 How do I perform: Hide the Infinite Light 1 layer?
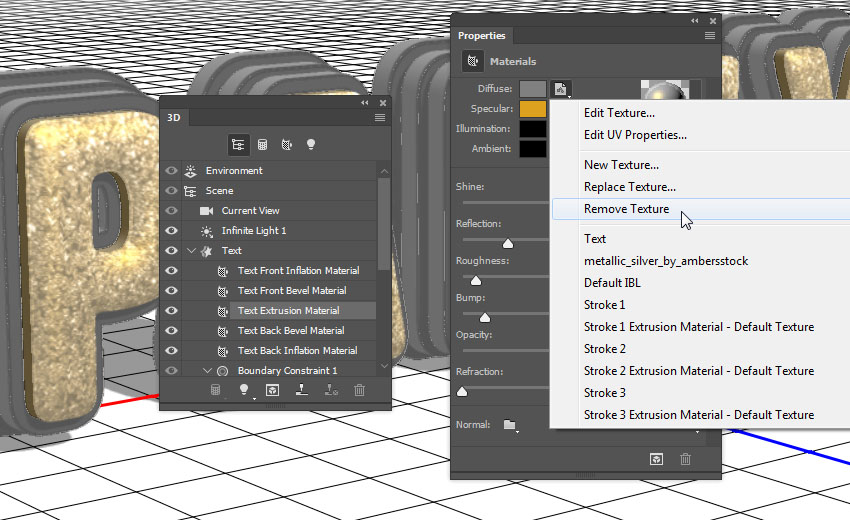171,231
